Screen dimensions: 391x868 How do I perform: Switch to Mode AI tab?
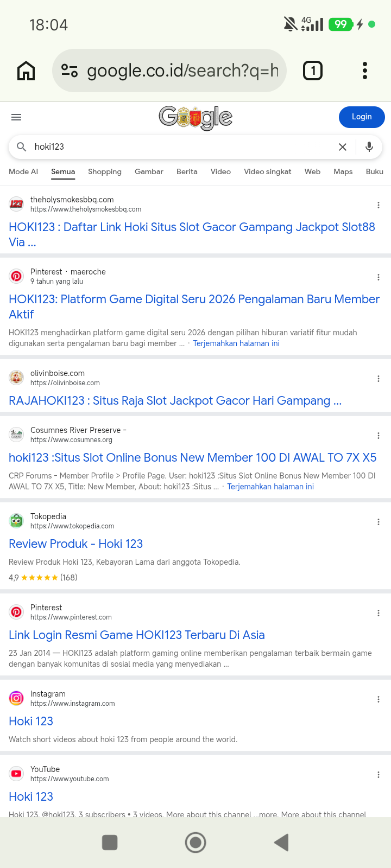pos(23,171)
